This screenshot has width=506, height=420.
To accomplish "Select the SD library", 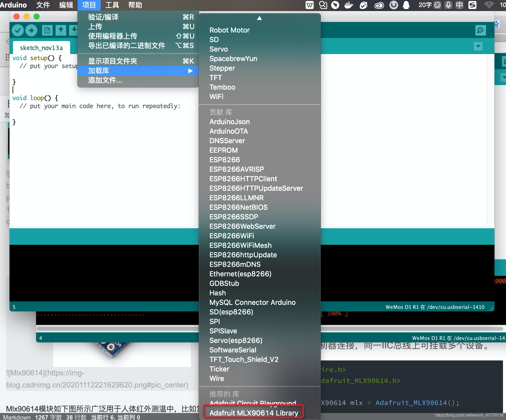I will pos(260,40).
